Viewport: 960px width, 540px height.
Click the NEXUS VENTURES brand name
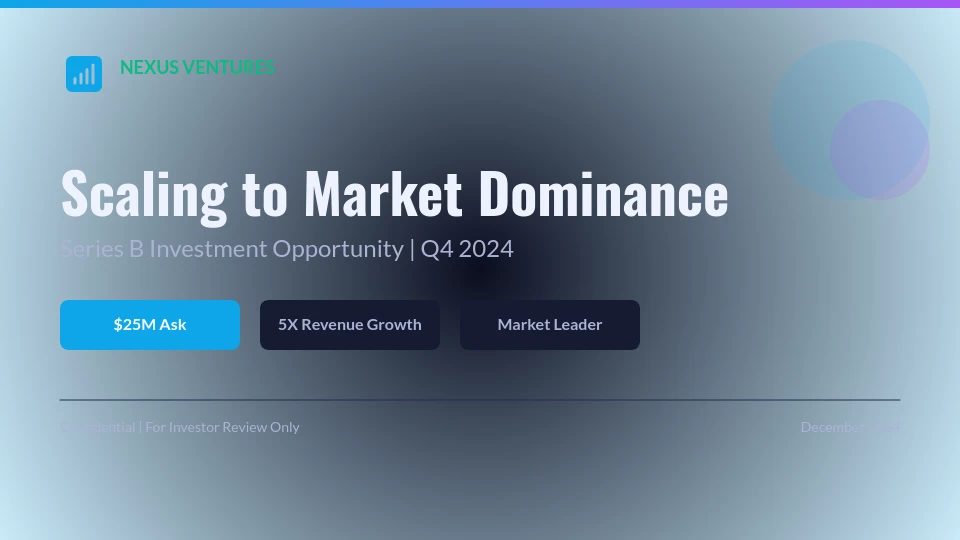pyautogui.click(x=197, y=68)
